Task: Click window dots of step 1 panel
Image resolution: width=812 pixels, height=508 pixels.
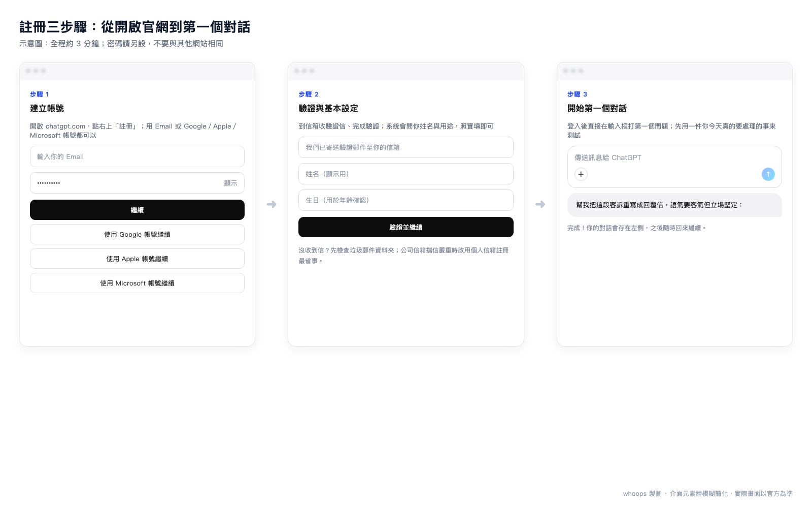Action: tap(36, 71)
